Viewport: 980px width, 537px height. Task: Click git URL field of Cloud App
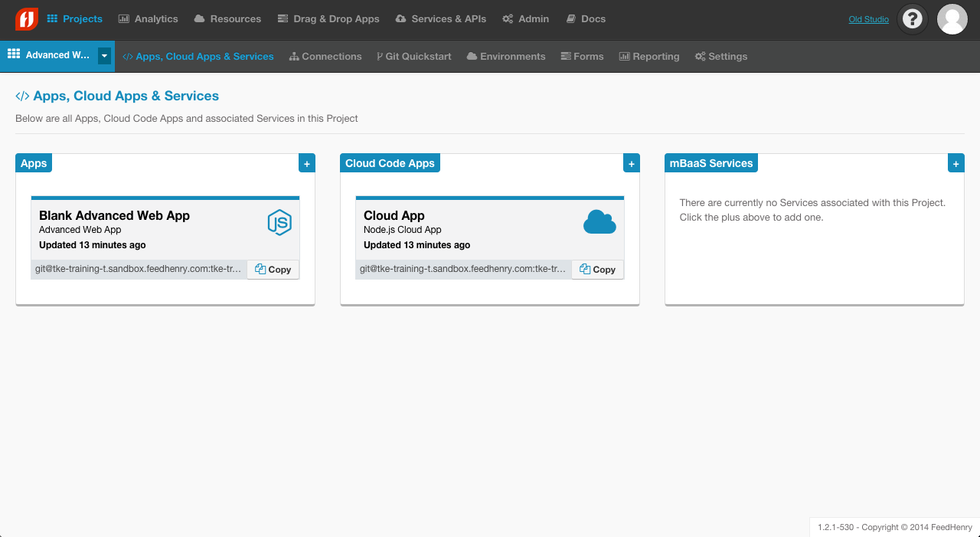point(464,270)
